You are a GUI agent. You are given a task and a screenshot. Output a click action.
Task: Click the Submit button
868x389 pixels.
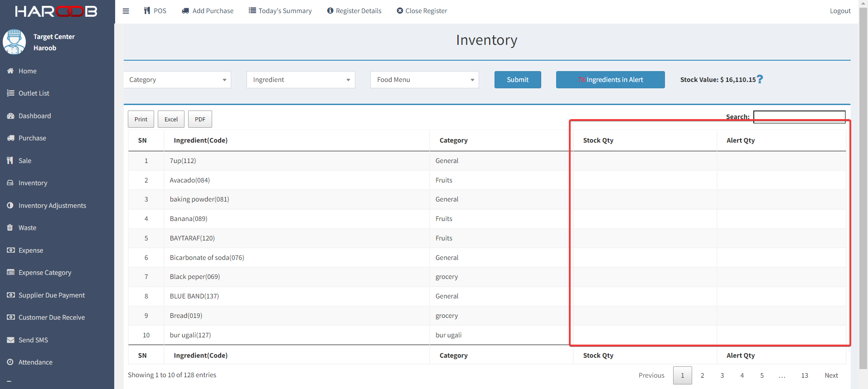tap(518, 80)
